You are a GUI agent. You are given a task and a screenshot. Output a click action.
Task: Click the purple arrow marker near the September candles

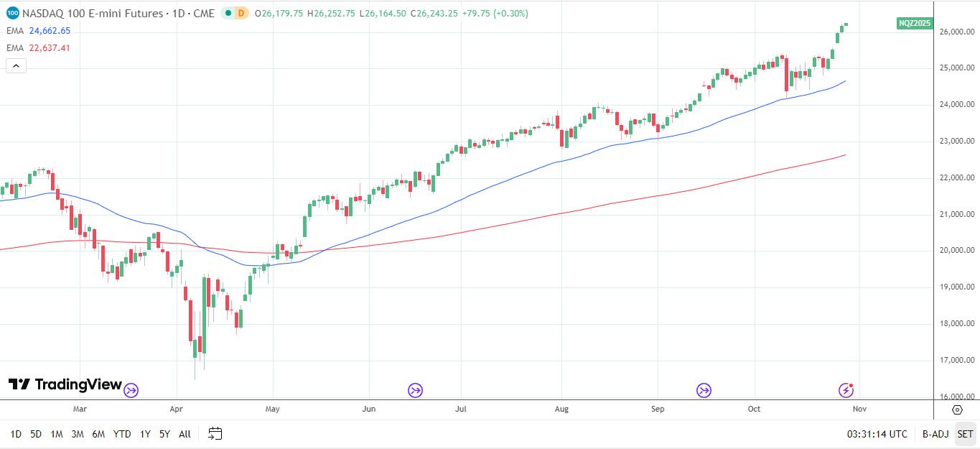coord(704,389)
